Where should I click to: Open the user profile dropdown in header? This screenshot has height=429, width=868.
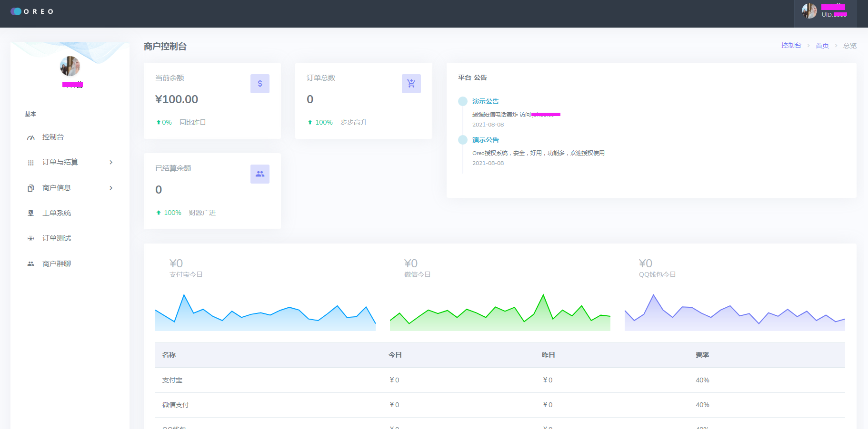pos(825,11)
